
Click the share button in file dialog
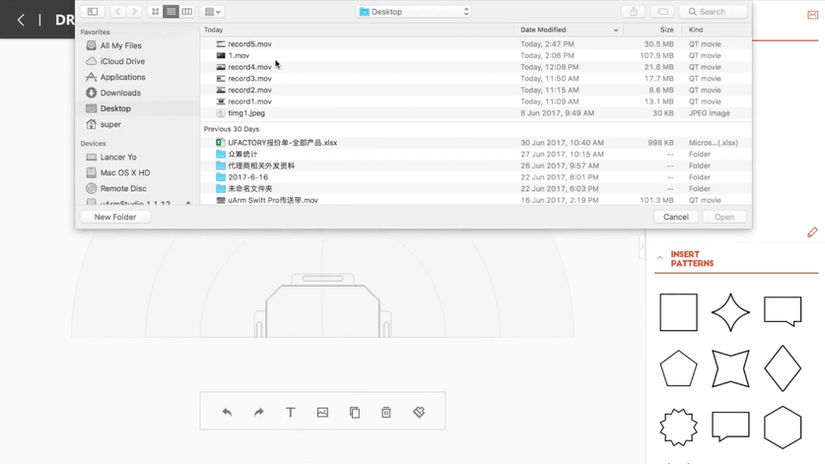pos(633,12)
